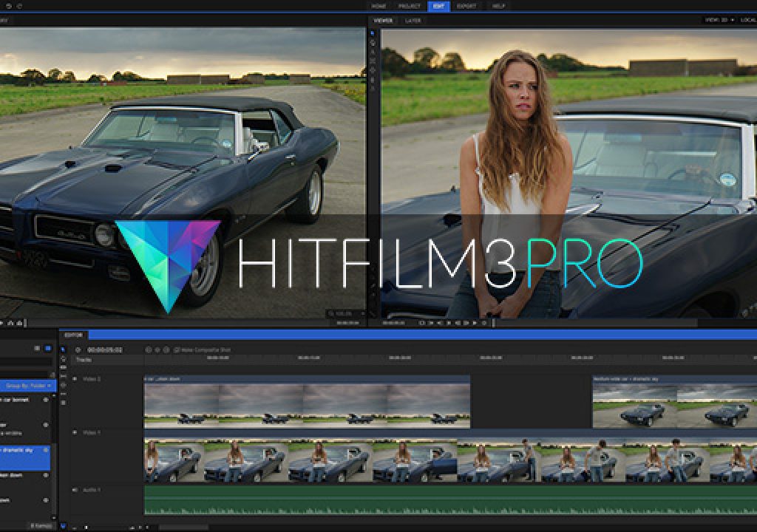The height and width of the screenshot is (532, 757).
Task: Click the loop playback icon in Viewer transport
Action: (x=484, y=322)
